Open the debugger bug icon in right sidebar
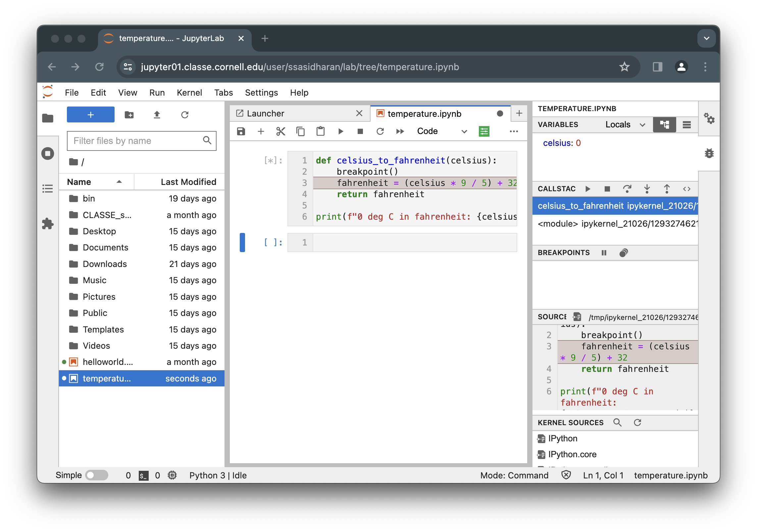Viewport: 757px width, 532px height. click(x=709, y=153)
